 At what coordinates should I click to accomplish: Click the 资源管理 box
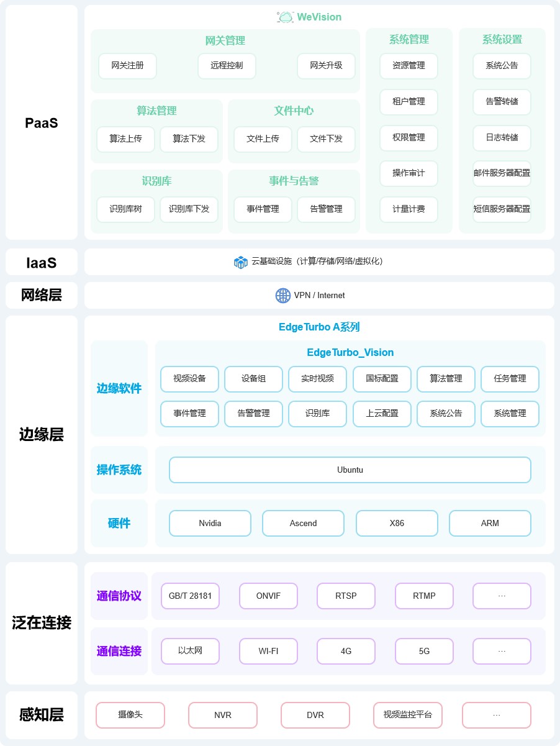click(x=409, y=66)
